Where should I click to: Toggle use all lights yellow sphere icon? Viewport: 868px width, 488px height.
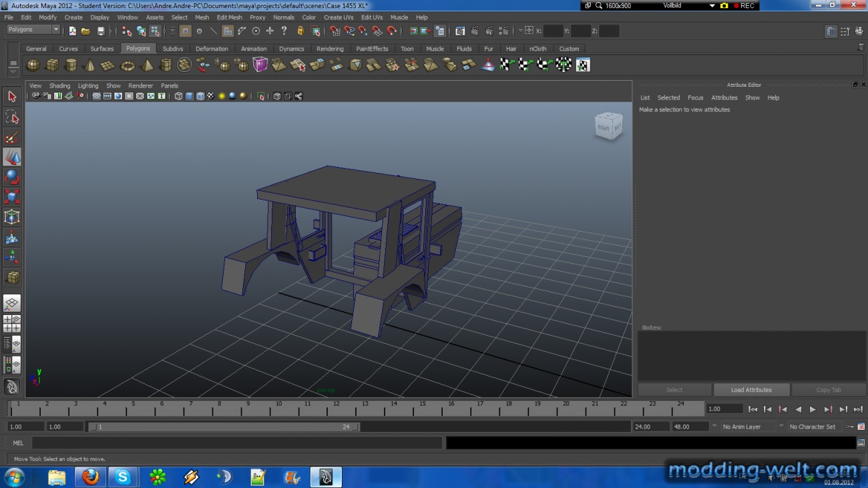222,96
